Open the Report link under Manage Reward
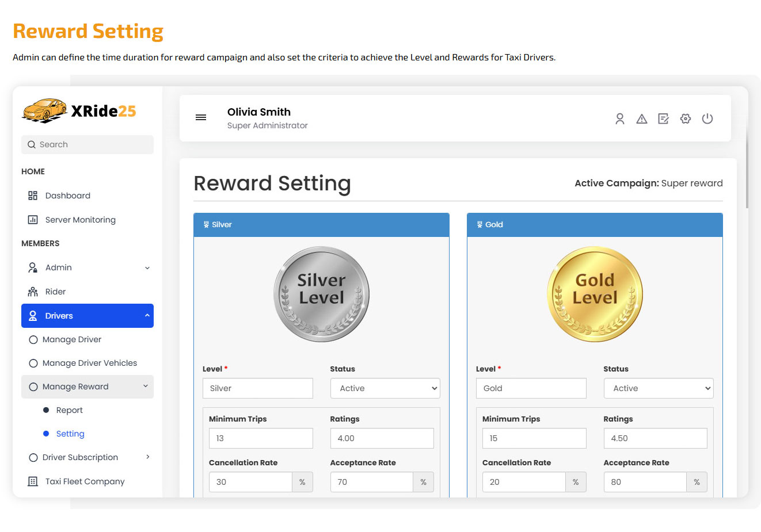This screenshot has height=532, width=761. (x=70, y=410)
